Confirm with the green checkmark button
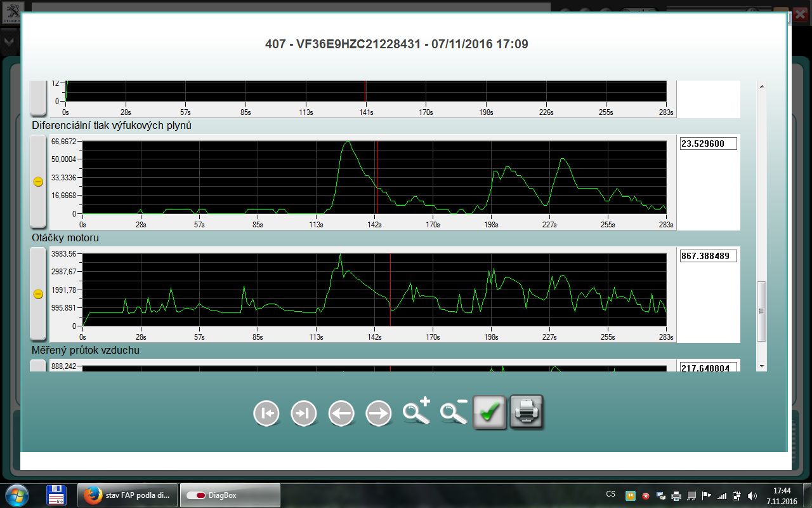 [x=490, y=413]
